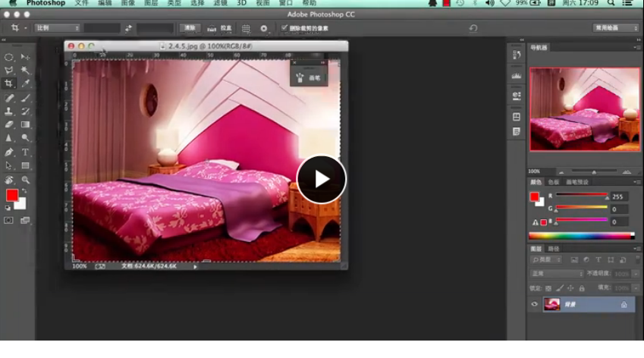Toggle lock position icon
The height and width of the screenshot is (358, 644).
[x=570, y=288]
